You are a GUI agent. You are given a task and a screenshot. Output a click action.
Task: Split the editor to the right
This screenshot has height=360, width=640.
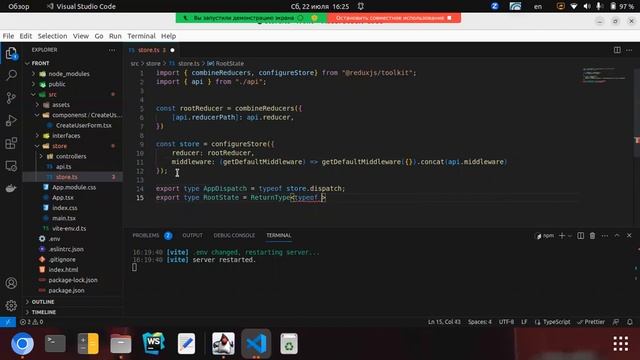click(617, 50)
